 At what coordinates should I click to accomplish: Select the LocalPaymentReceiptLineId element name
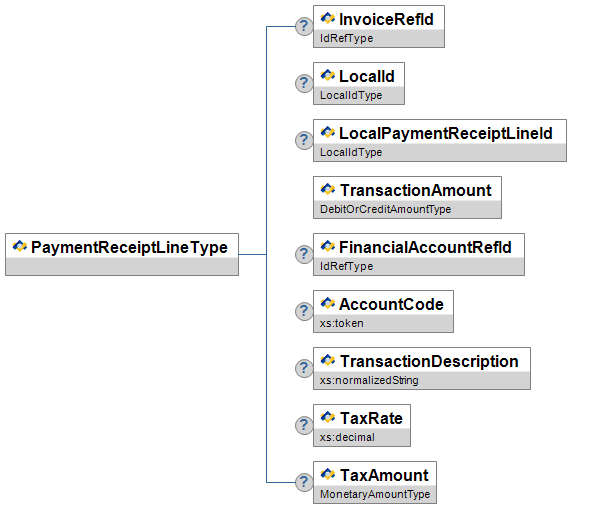446,134
